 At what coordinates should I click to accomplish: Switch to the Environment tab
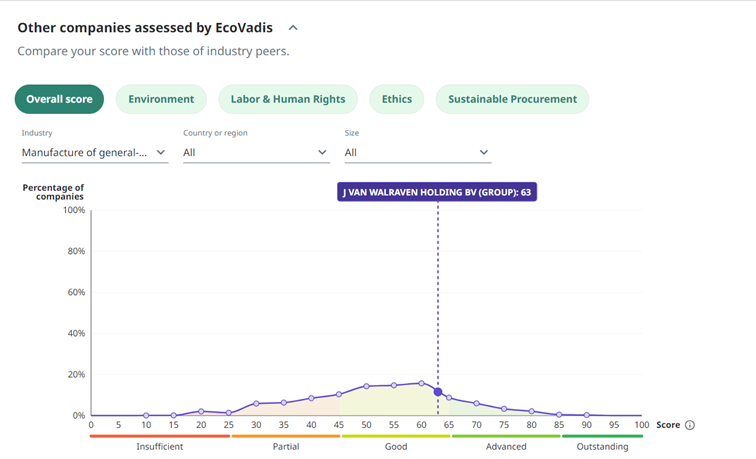[161, 99]
